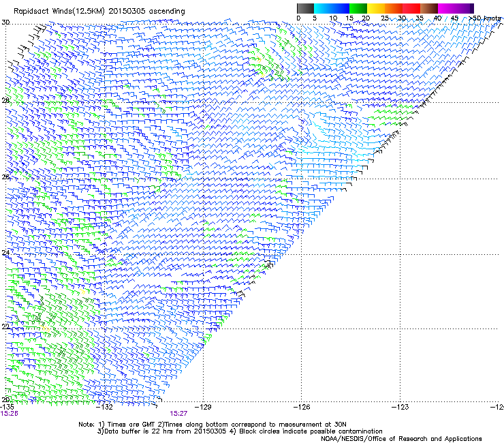Click the longitude label '-123'
This screenshot has width=504, height=443.
400,407
